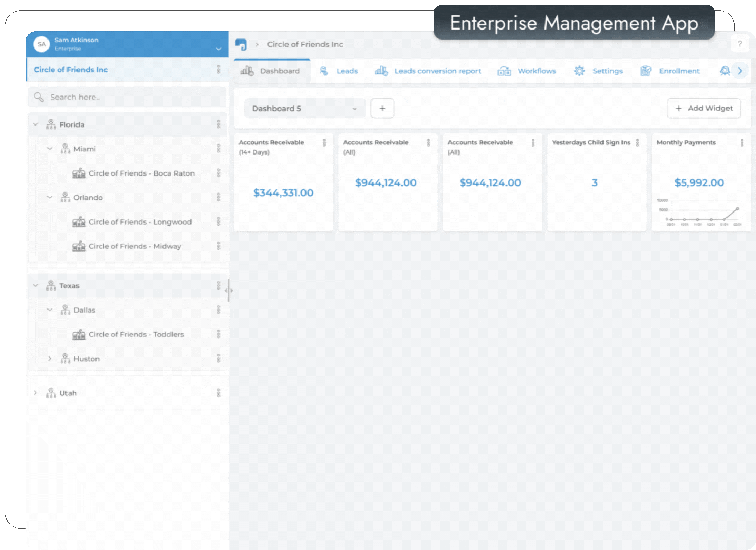Viewport: 756px width, 550px height.
Task: Switch to the Dashboard tab
Action: pos(272,71)
